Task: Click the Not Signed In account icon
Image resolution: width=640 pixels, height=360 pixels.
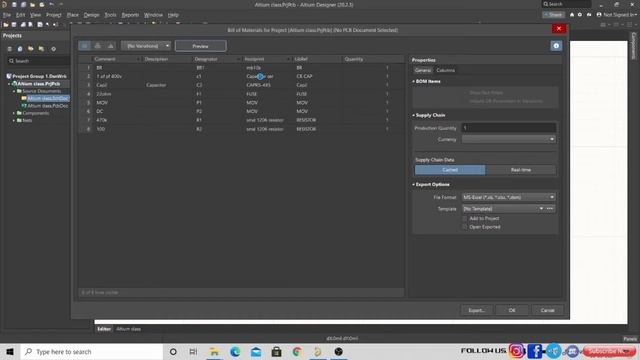Action: (599, 15)
